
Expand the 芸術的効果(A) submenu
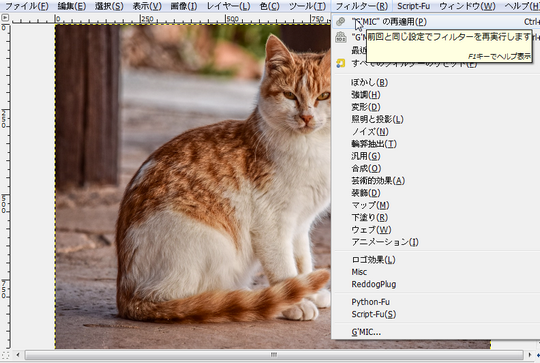pyautogui.click(x=436, y=180)
